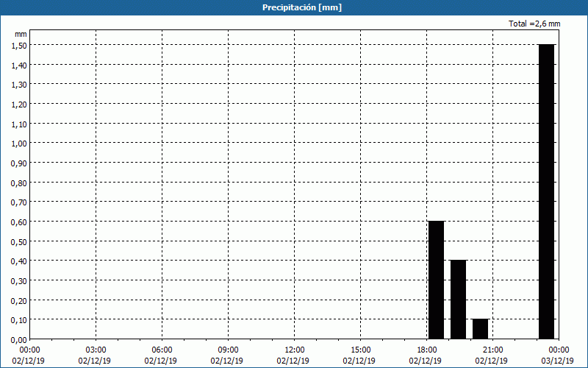
Task: Click the 0,70 y-axis value
Action: click(x=19, y=202)
